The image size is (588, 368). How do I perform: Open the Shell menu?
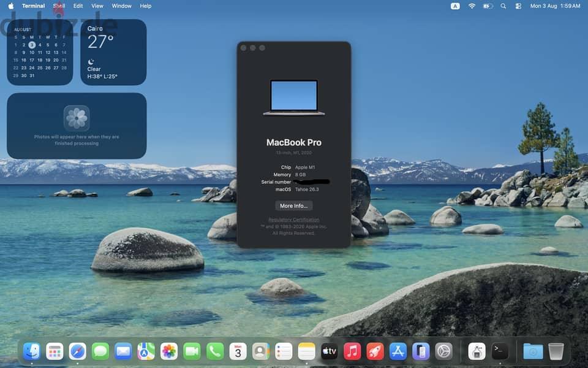click(59, 6)
